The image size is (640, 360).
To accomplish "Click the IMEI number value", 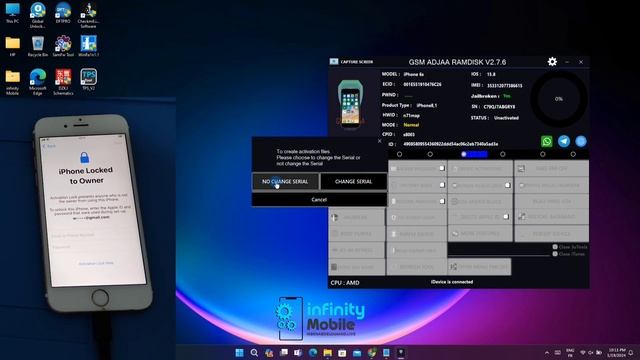I will click(x=504, y=86).
